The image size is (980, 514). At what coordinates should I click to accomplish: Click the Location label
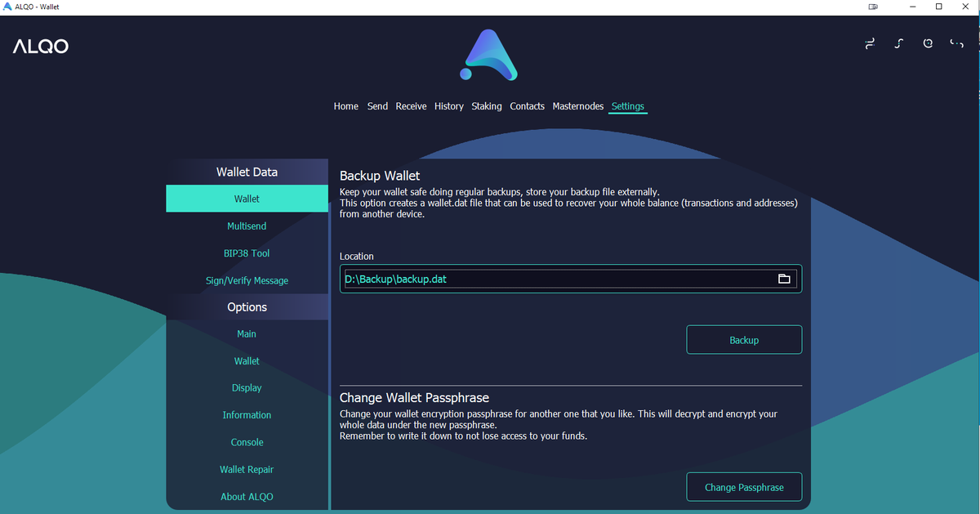(x=357, y=257)
